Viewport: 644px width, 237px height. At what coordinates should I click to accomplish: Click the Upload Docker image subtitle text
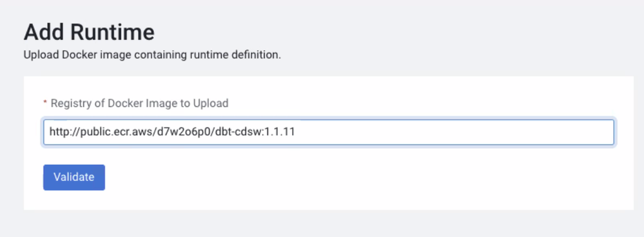[152, 55]
